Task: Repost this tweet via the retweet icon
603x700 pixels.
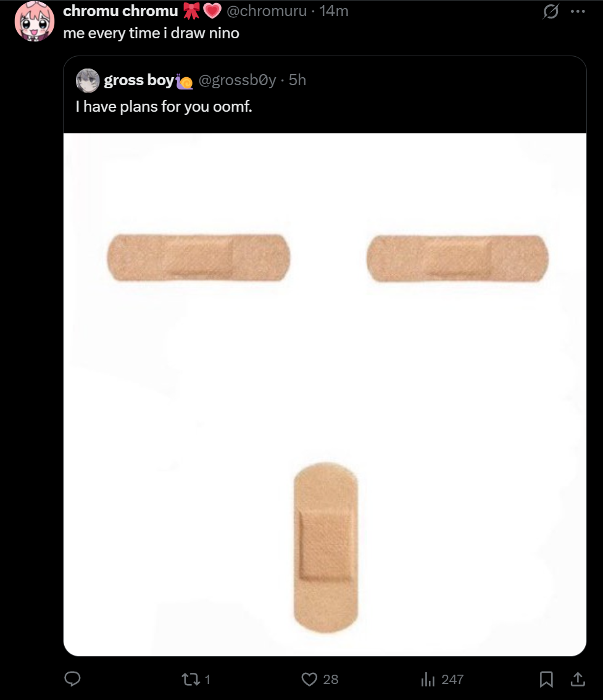Action: click(191, 680)
